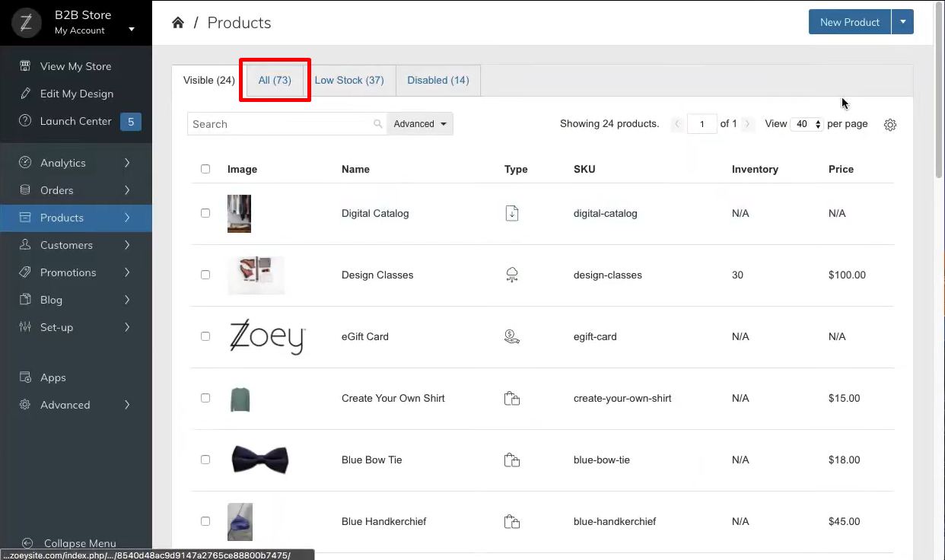Viewport: 945px width, 560px height.
Task: Select all products using the header checkbox
Action: coord(205,169)
